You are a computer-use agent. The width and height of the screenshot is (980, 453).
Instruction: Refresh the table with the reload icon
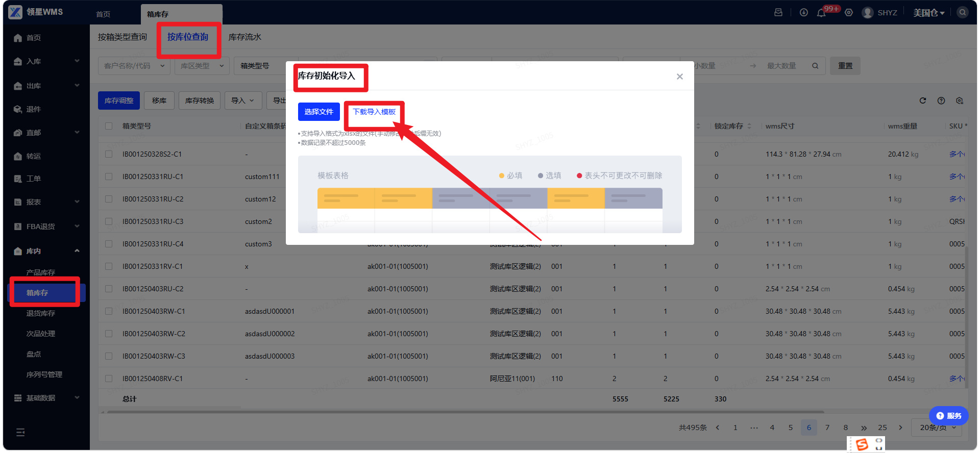pyautogui.click(x=923, y=100)
